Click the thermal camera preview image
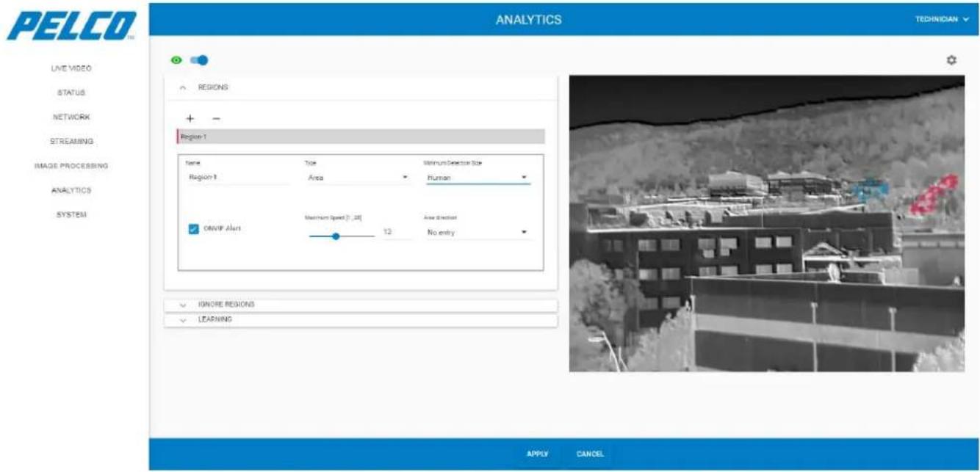This screenshot has width=980, height=472. tap(767, 223)
